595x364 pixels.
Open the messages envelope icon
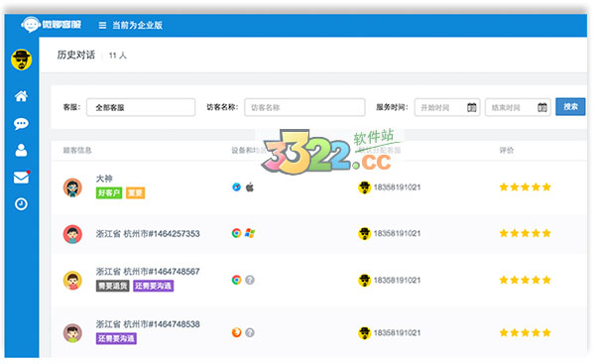(x=21, y=178)
